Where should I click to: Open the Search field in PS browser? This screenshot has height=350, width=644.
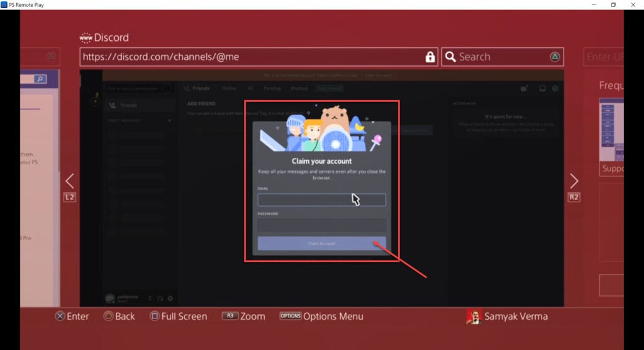502,57
